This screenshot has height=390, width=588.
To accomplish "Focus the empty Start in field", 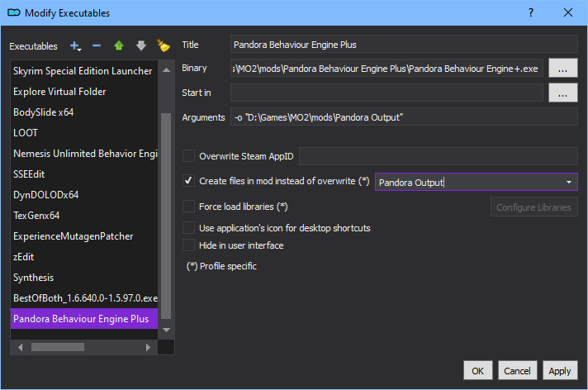I will point(386,93).
